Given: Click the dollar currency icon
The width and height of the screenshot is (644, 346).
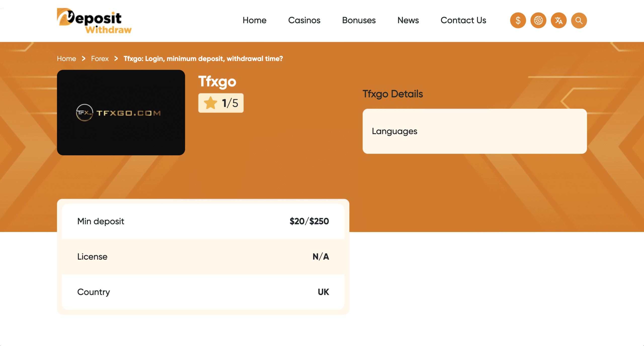Looking at the screenshot, I should point(518,20).
